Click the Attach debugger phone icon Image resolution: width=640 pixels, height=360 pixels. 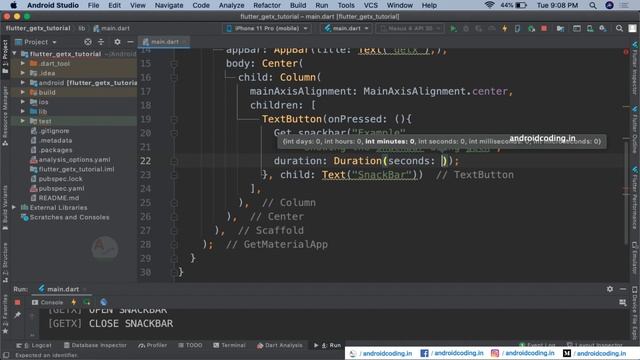pos(518,29)
